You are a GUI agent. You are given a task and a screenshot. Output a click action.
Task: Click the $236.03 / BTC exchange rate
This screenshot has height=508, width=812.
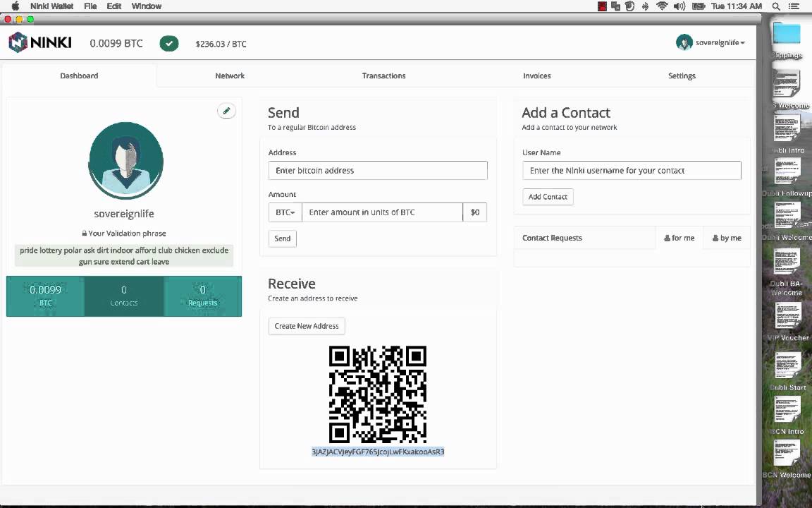click(x=221, y=44)
